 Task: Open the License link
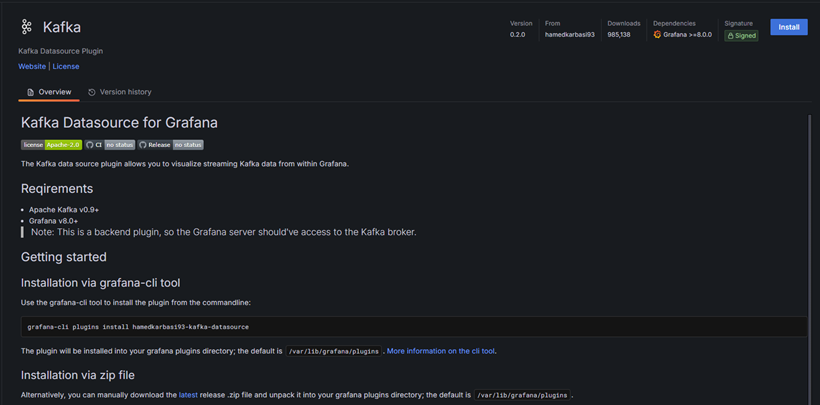tap(66, 66)
